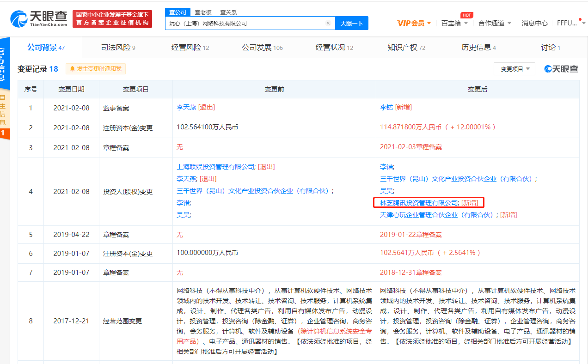Enable 发生变更时通知我 notification

(99, 69)
